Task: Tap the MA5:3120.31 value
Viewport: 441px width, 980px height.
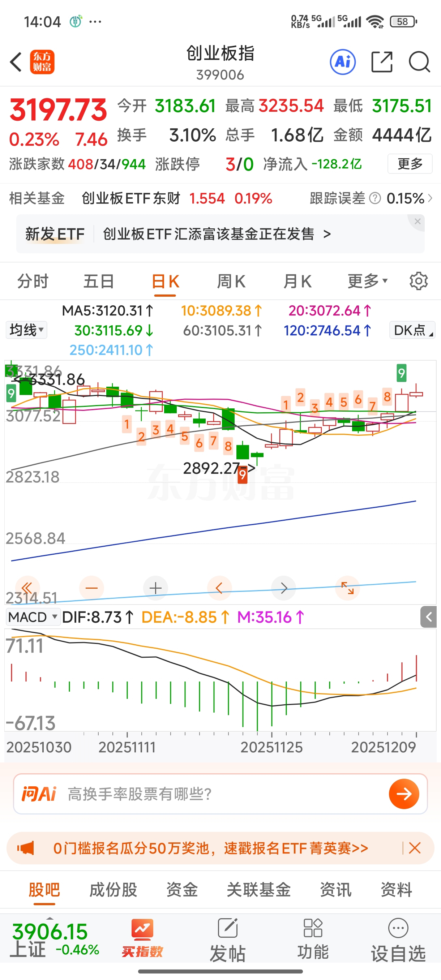Action: click(x=108, y=310)
